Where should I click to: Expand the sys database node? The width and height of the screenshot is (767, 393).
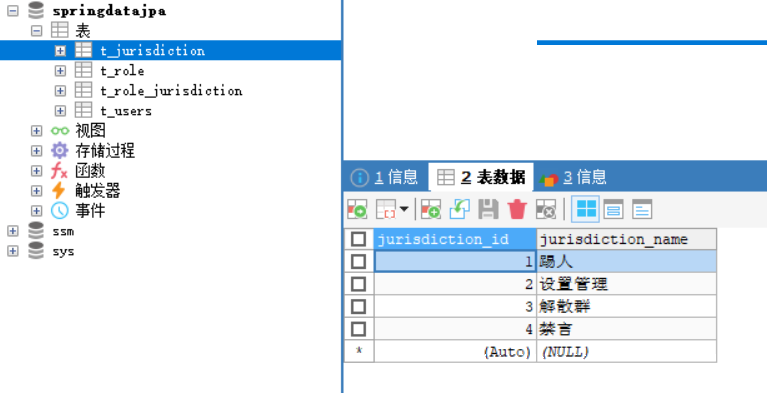(13, 251)
